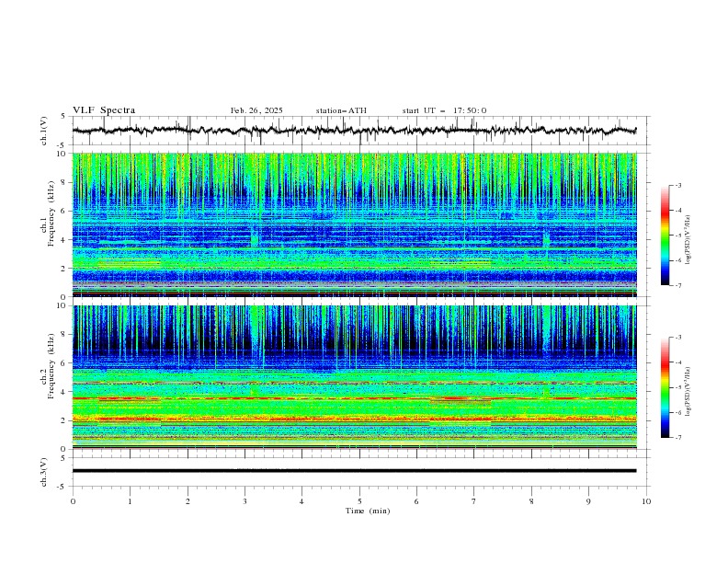Click the ch.1 color bar "log(PSD)(V²/Hz)" label
This screenshot has height=563, width=728.
point(688,240)
